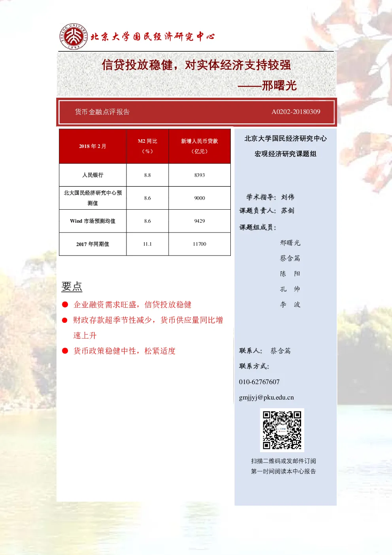The width and height of the screenshot is (392, 555).
Task: Select team member 孔 帅
Action: tap(290, 289)
